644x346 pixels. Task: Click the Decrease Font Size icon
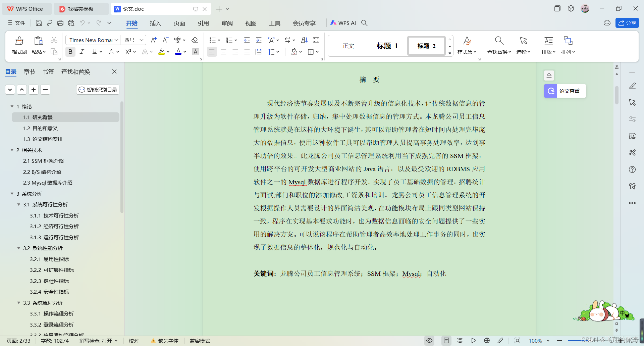pos(165,40)
